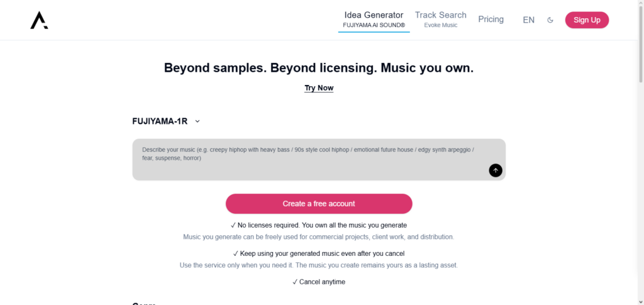The width and height of the screenshot is (644, 305).
Task: Submit the prompt with the arrow button
Action: tap(496, 170)
